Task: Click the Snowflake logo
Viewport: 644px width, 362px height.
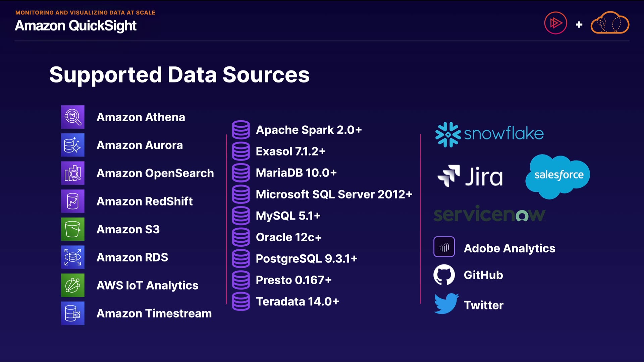Action: point(489,134)
